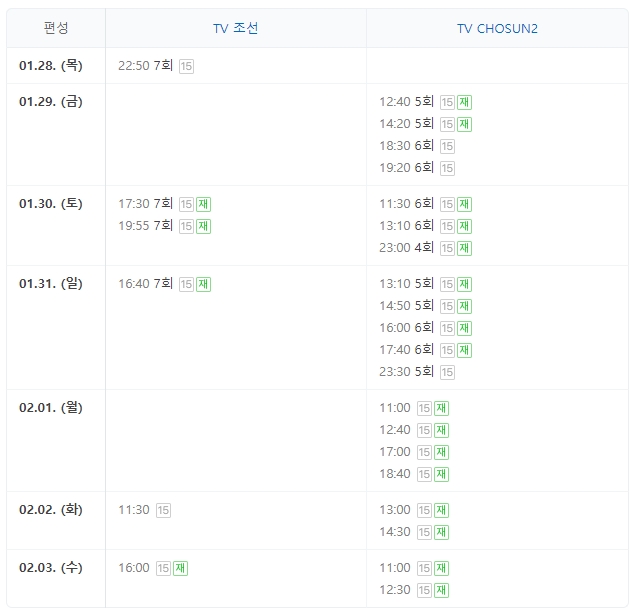Click the 재 rerun badge for 18:40

point(441,474)
